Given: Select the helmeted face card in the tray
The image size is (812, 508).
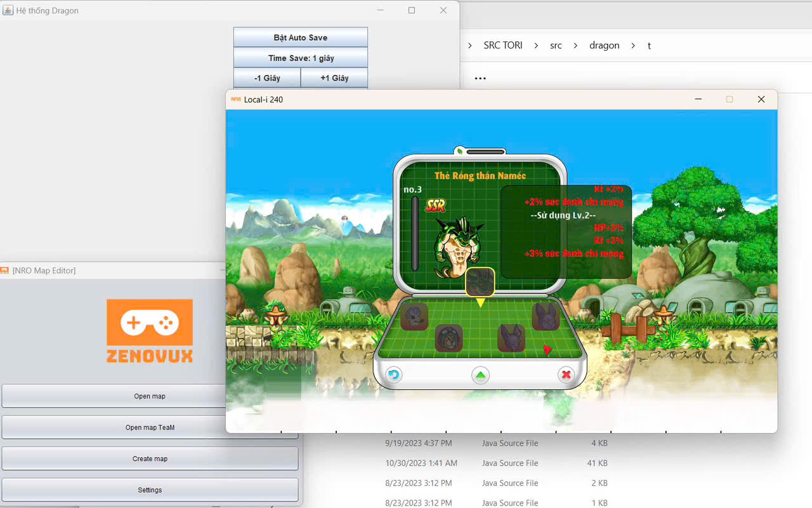Looking at the screenshot, I should tap(449, 338).
